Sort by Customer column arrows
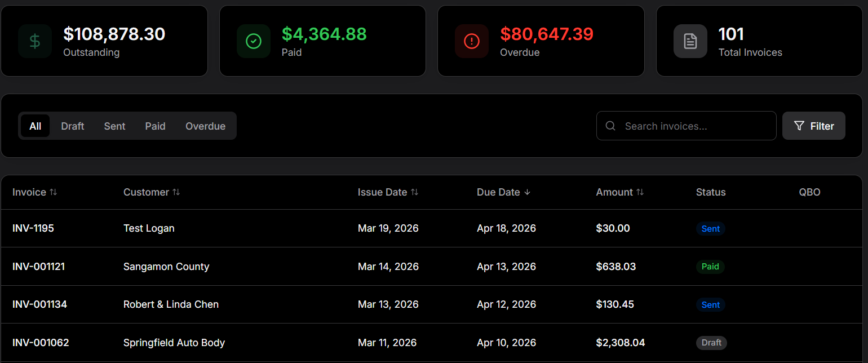Viewport: 868px width, 363px height. tap(176, 192)
